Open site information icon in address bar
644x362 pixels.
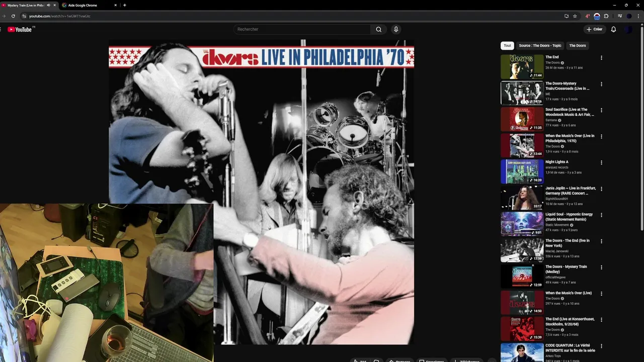(x=24, y=16)
